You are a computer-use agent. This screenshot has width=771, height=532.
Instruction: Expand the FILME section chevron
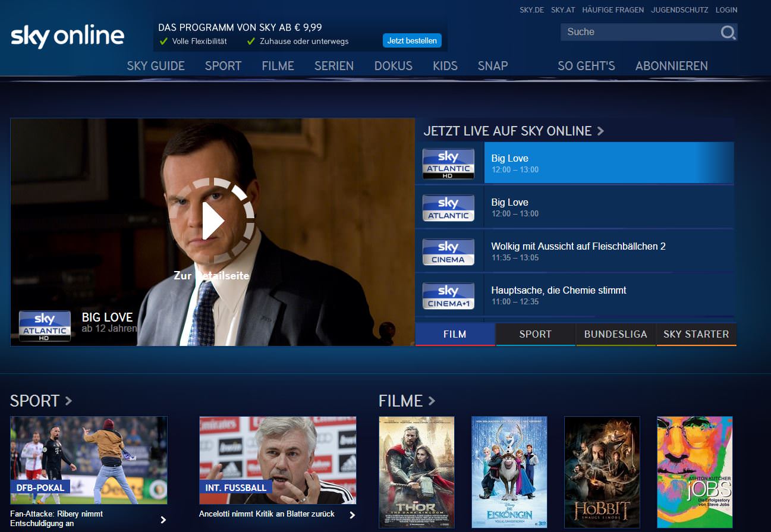[x=432, y=401]
